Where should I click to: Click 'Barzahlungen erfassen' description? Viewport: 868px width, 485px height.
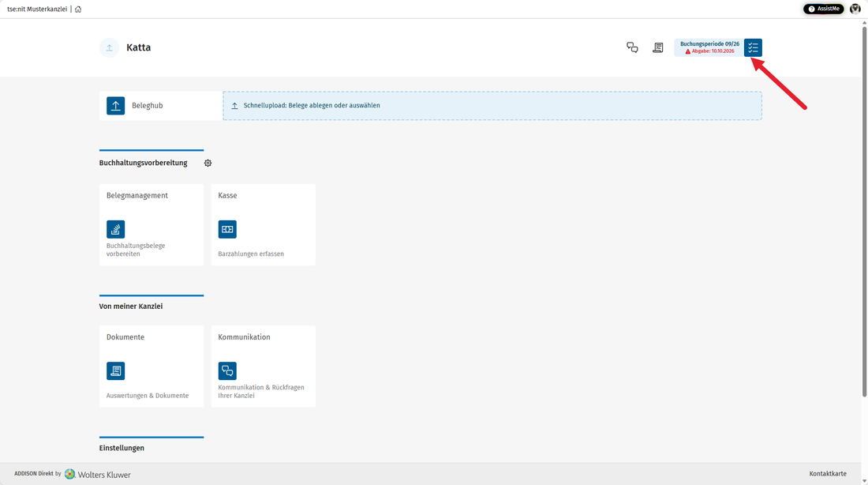pos(251,254)
